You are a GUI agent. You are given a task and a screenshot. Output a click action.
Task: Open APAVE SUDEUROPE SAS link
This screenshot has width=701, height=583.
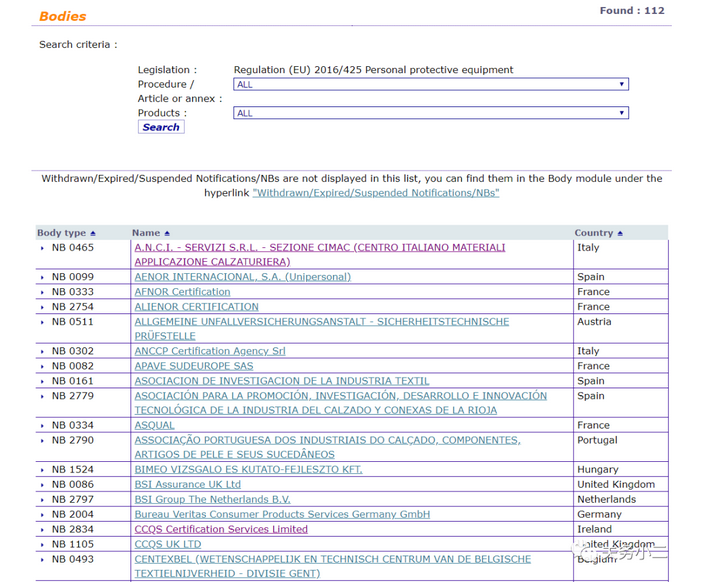point(193,366)
